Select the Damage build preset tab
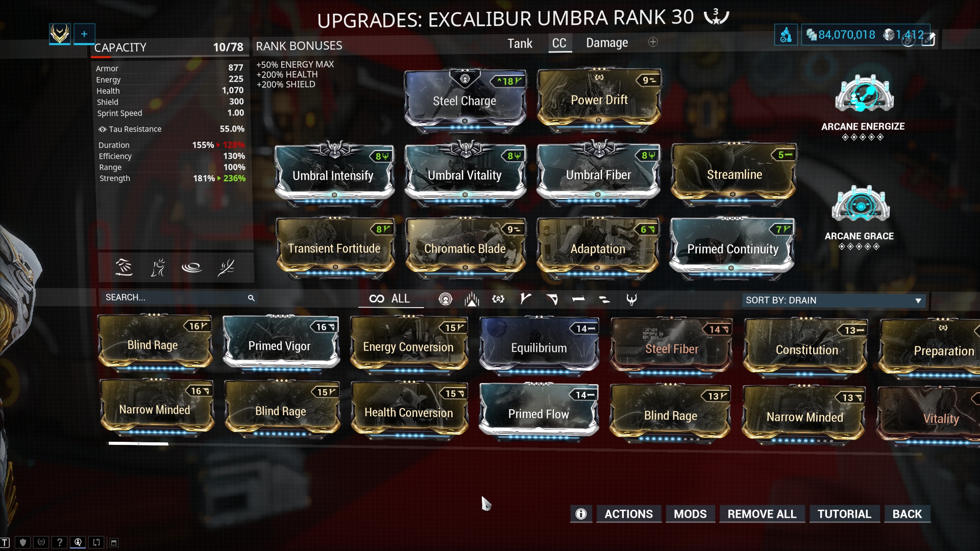This screenshot has width=980, height=551. pyautogui.click(x=606, y=42)
